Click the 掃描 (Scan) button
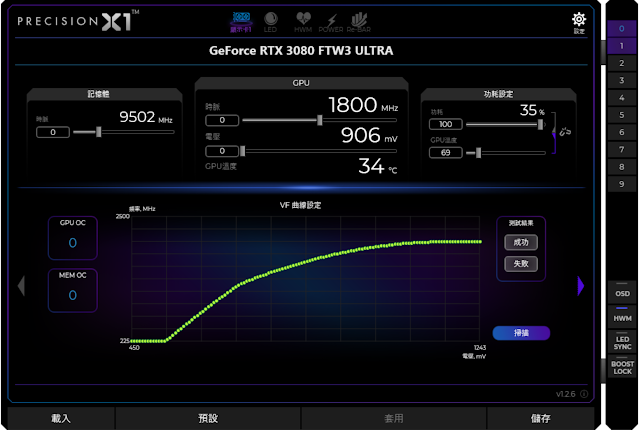The image size is (639, 430). tap(521, 333)
